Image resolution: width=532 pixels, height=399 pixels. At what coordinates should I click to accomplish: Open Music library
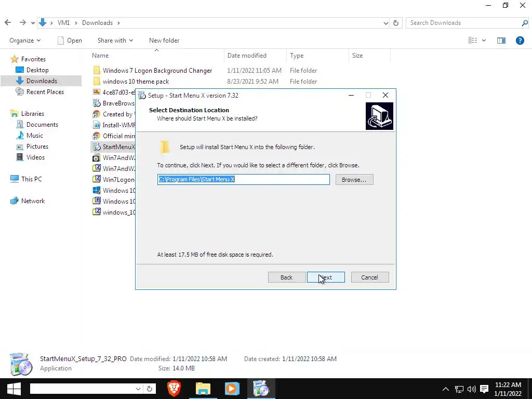pyautogui.click(x=35, y=136)
